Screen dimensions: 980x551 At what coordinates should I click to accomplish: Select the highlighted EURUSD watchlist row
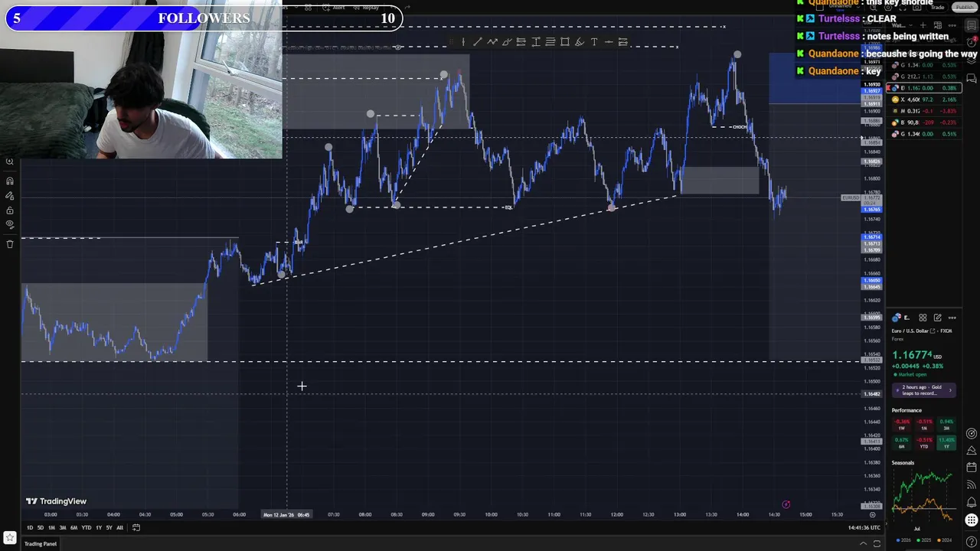point(924,88)
